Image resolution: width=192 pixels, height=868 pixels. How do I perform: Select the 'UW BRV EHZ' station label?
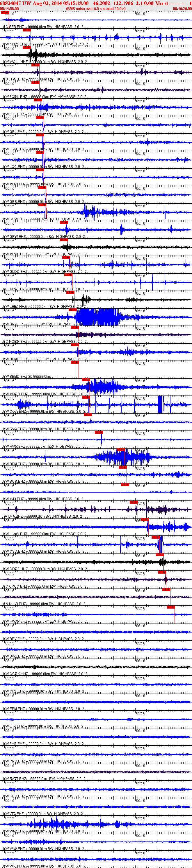click(14, 639)
